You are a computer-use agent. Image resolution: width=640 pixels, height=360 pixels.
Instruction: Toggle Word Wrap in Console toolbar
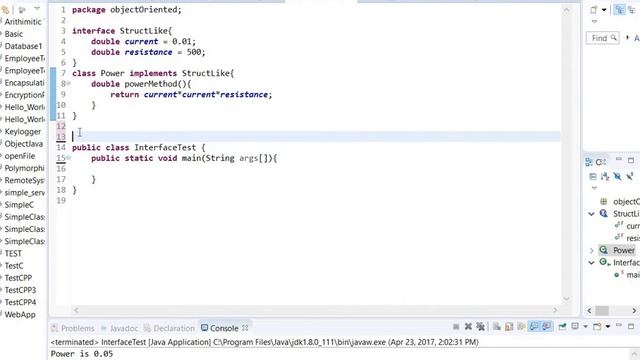[521, 327]
